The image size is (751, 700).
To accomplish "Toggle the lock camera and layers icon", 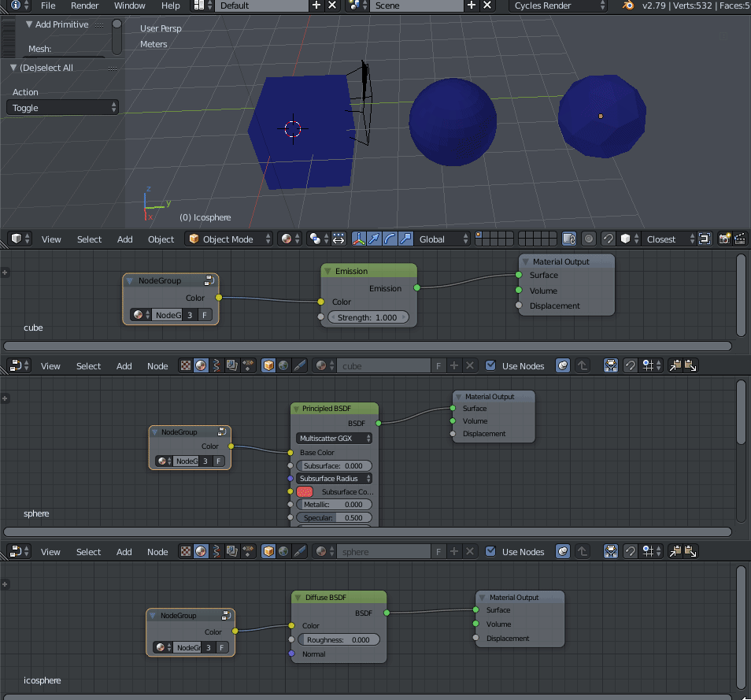I will tap(569, 239).
